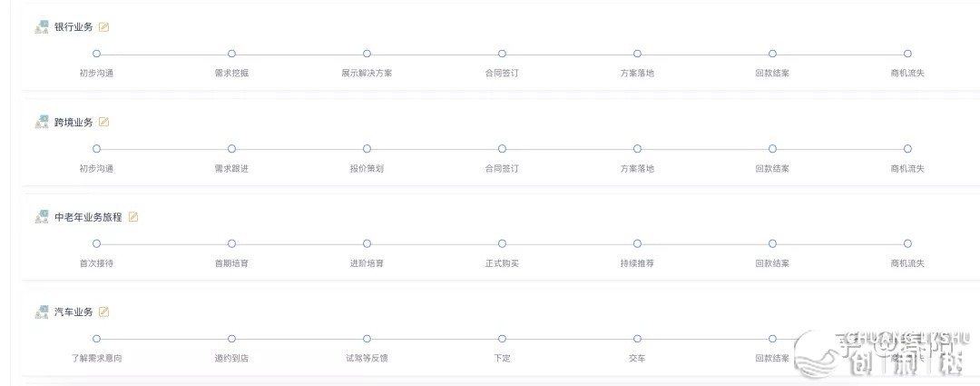
Task: Click the 了解需求意向 stage circle
Action: coord(96,339)
